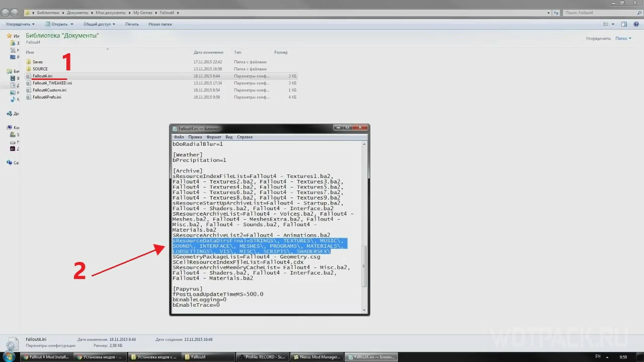Select the Saves folder icon
Image resolution: width=644 pixels, height=362 pixels.
coord(29,62)
